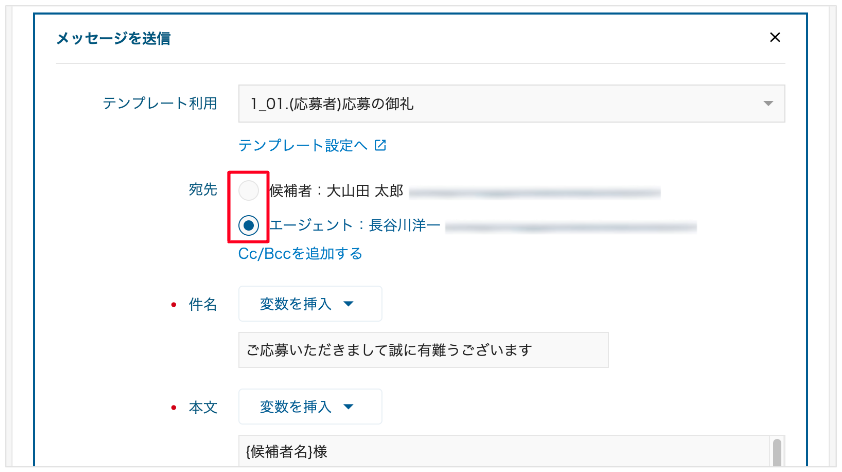Image resolution: width=842 pixels, height=472 pixels.
Task: Click the caret on 件名's 変数を挿入 button
Action: pyautogui.click(x=348, y=304)
